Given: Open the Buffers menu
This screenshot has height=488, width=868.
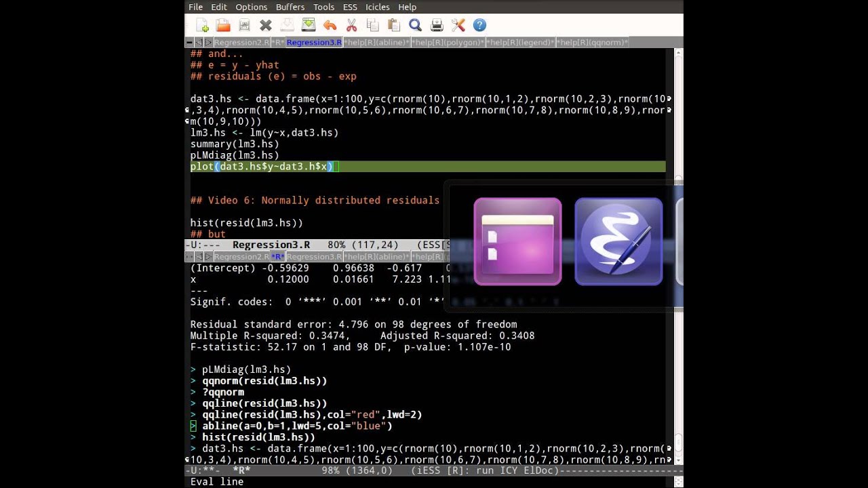Looking at the screenshot, I should (x=290, y=7).
